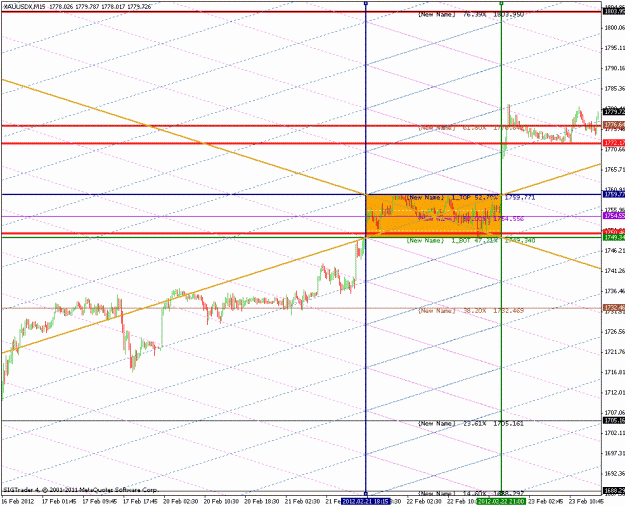Click the 23 Feb 02:45 time axis label
The width and height of the screenshot is (625, 506).
click(x=545, y=501)
